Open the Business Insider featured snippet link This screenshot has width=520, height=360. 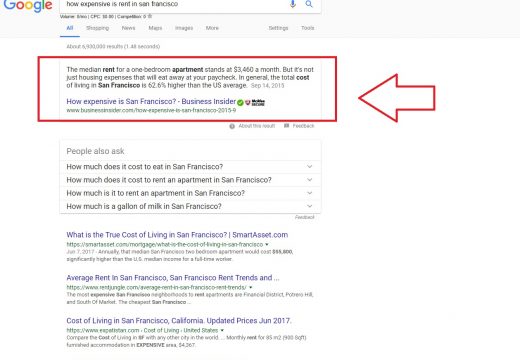(x=151, y=101)
